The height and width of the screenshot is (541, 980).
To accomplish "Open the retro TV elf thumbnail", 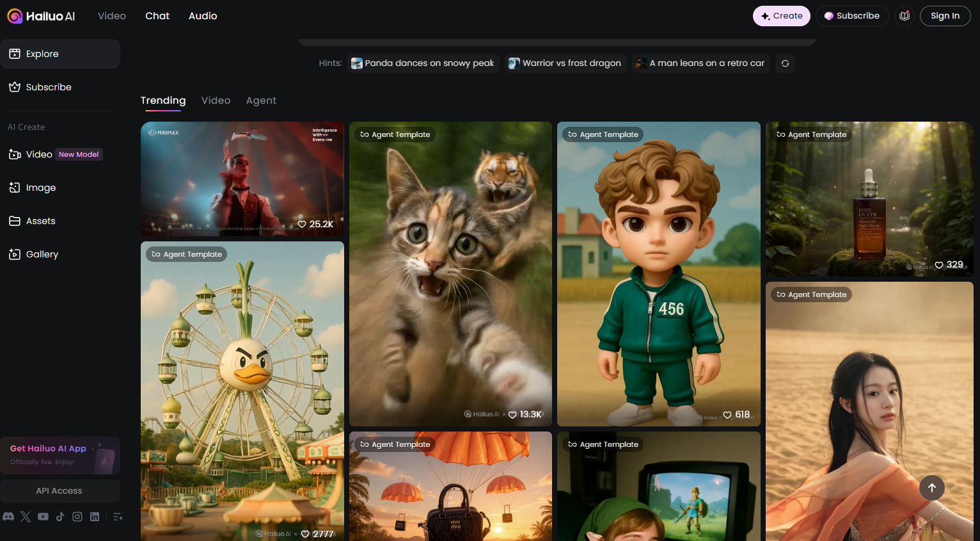I will tap(659, 487).
